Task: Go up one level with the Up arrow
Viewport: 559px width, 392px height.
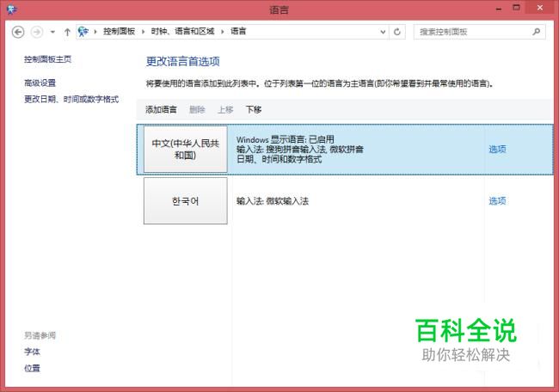Action: [x=67, y=32]
